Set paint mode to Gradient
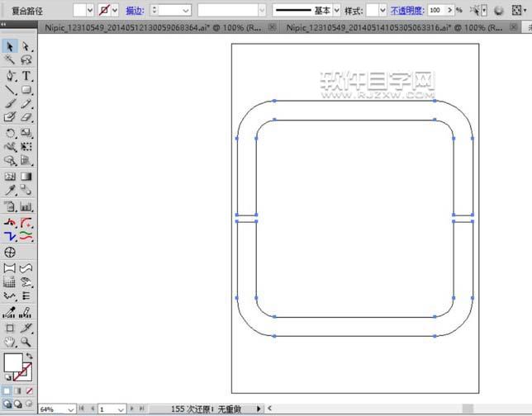 tap(18, 391)
